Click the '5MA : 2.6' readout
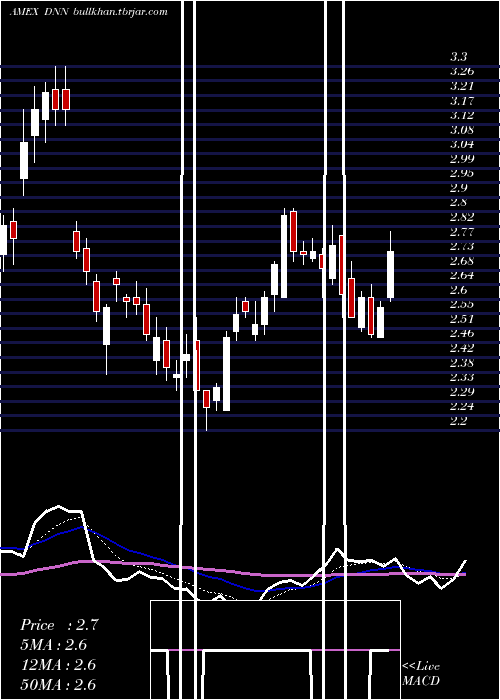 point(54,645)
